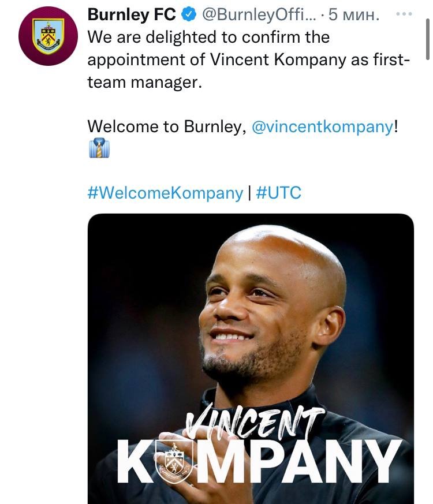Click the handwritten VINCENT text on the image

(x=255, y=421)
